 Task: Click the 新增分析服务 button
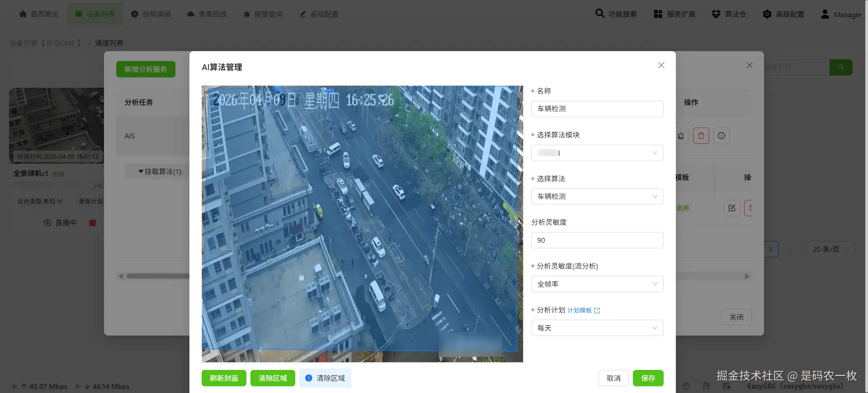point(146,69)
